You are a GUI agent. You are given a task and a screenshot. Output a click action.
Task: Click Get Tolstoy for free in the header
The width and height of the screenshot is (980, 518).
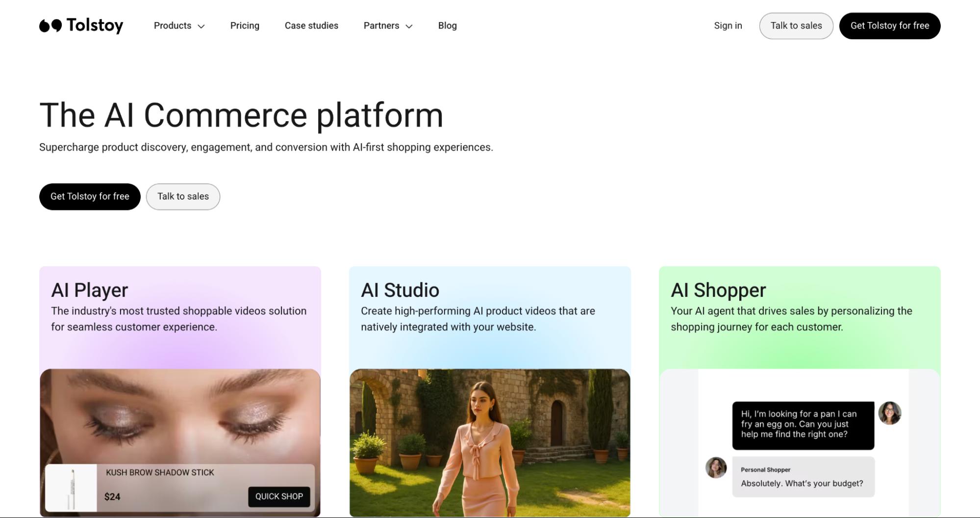889,26
